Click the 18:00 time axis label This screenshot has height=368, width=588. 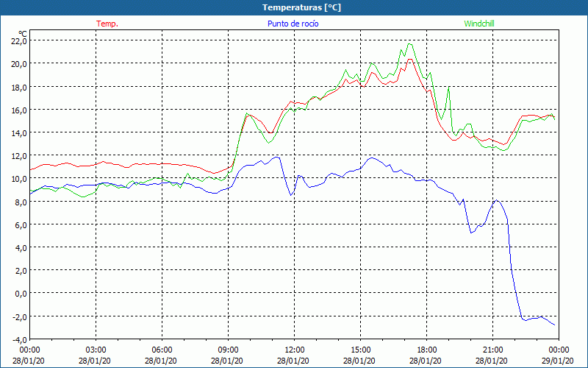coord(426,350)
